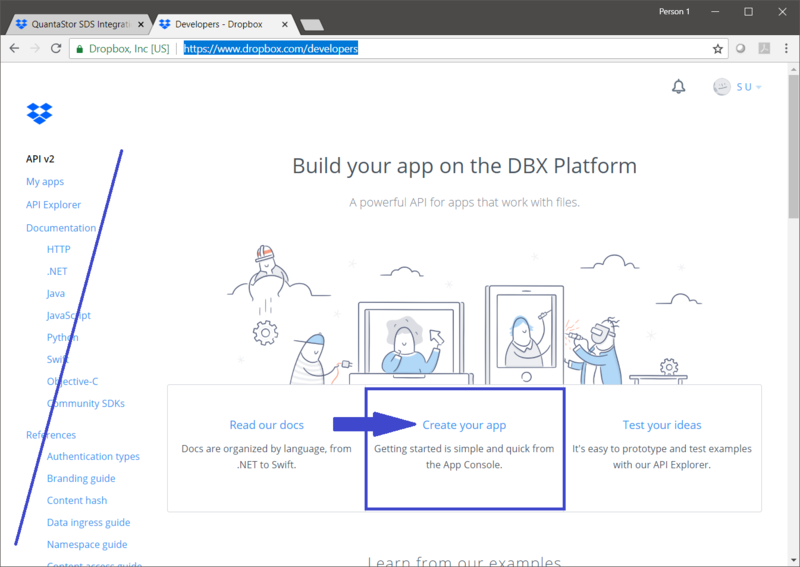The width and height of the screenshot is (800, 567).
Task: Open the Documentation link
Action: coord(61,228)
